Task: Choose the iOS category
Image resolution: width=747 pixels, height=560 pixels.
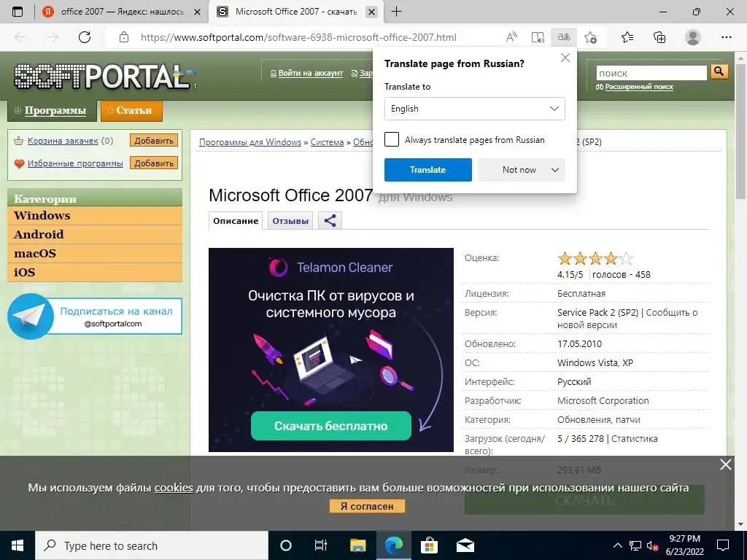Action: pos(95,273)
